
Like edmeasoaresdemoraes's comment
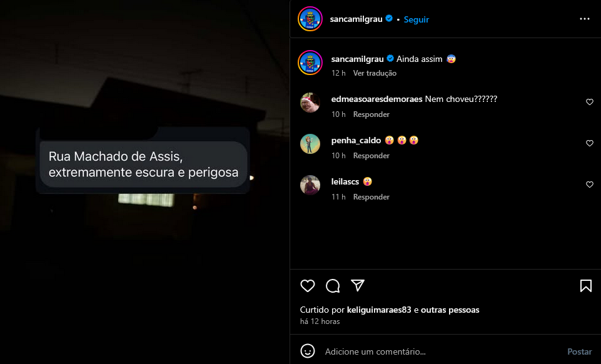[590, 102]
